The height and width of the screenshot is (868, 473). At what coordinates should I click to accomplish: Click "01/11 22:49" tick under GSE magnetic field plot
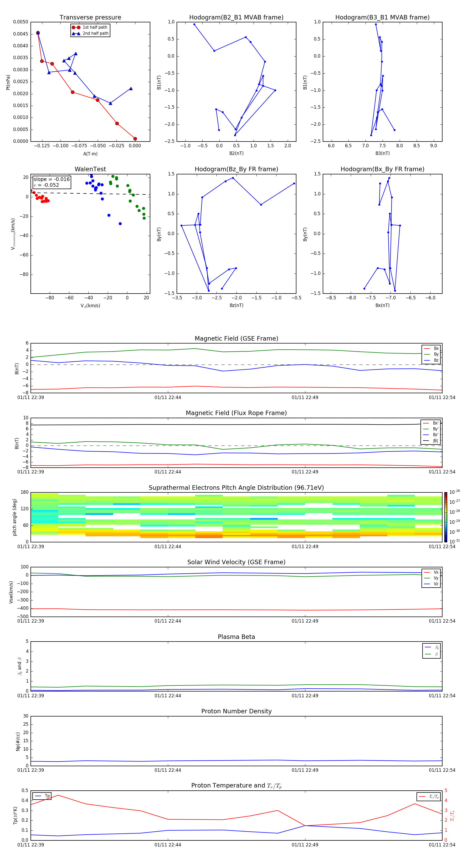[x=305, y=397]
